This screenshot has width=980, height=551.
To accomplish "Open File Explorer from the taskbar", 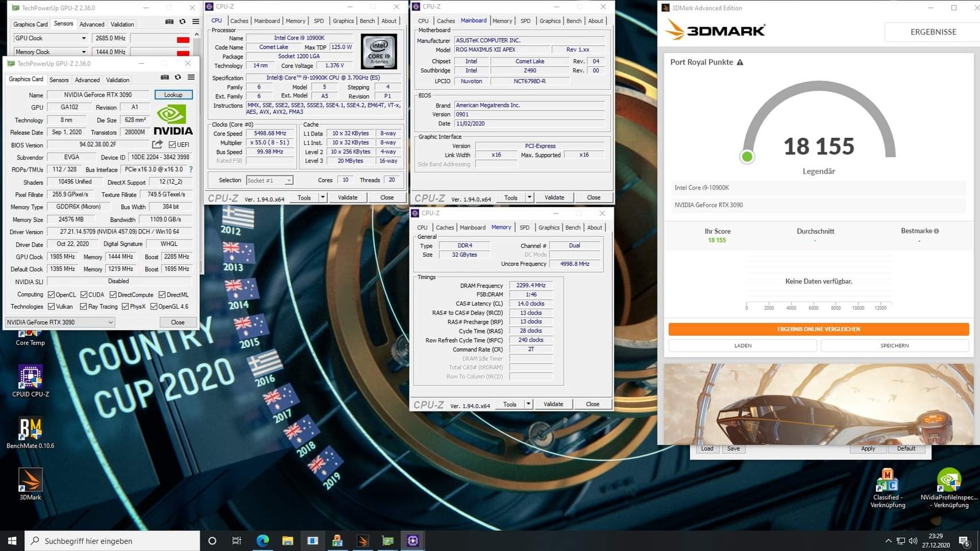I will click(288, 541).
